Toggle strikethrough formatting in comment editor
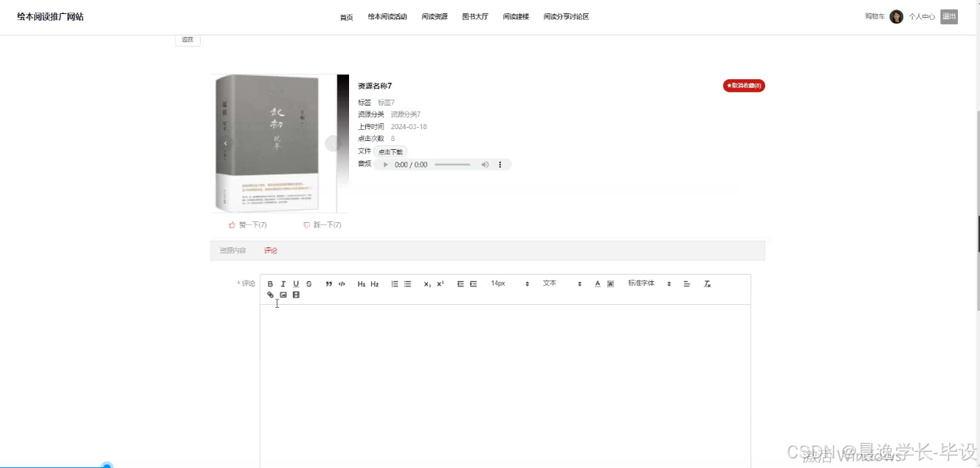This screenshot has height=468, width=980. click(309, 283)
